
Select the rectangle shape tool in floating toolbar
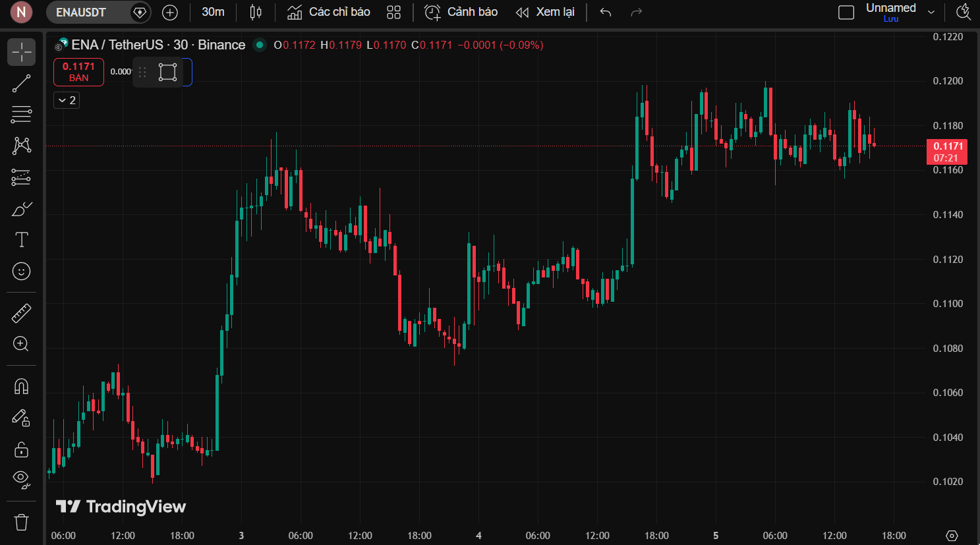(x=167, y=72)
